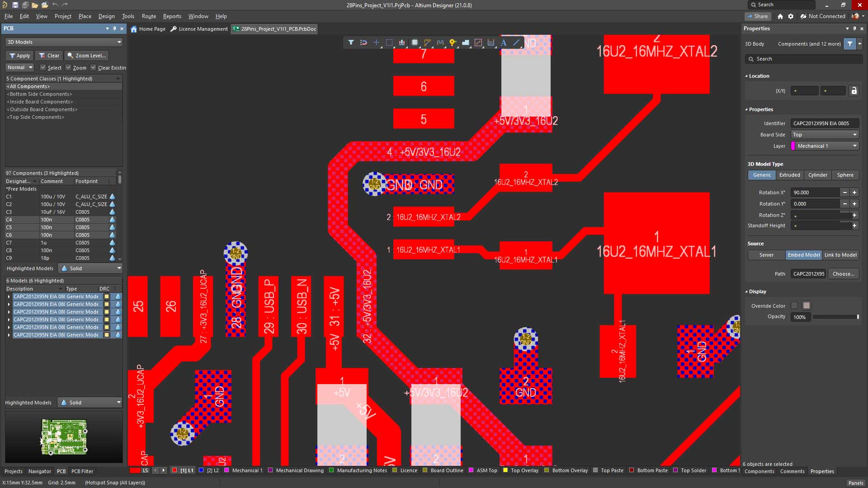Image resolution: width=868 pixels, height=488 pixels.
Task: Click the Choose... button for model path
Action: pos(843,274)
